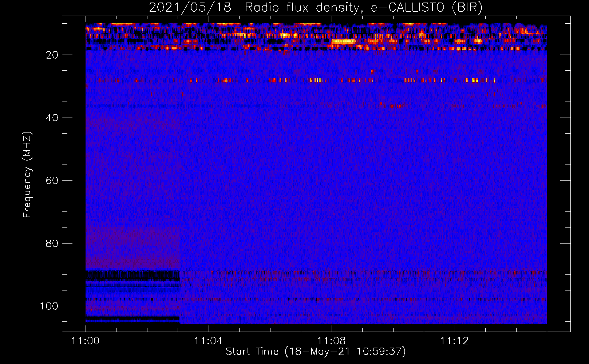
Task: Click the '100' frequency tick label
Action: pyautogui.click(x=49, y=306)
